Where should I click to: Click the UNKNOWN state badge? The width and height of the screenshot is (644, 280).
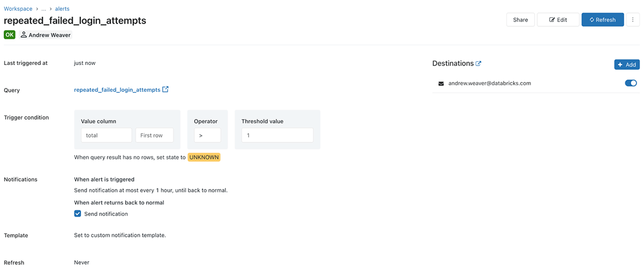pos(204,157)
